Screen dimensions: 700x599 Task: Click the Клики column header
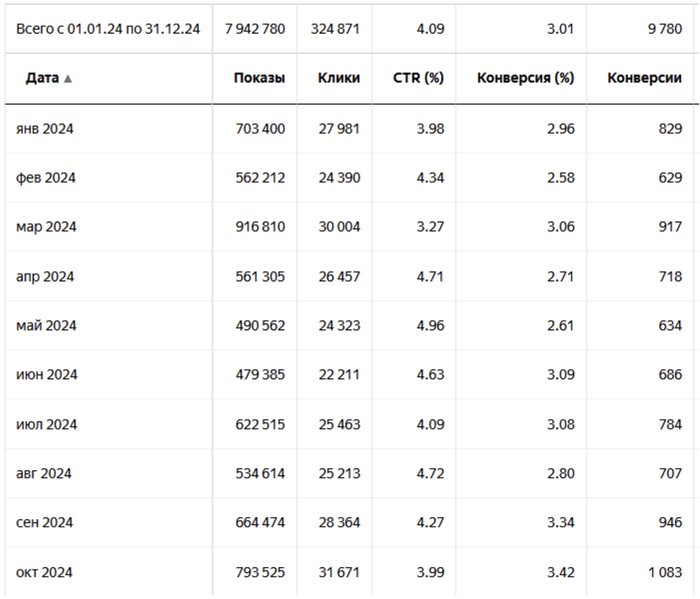click(339, 78)
